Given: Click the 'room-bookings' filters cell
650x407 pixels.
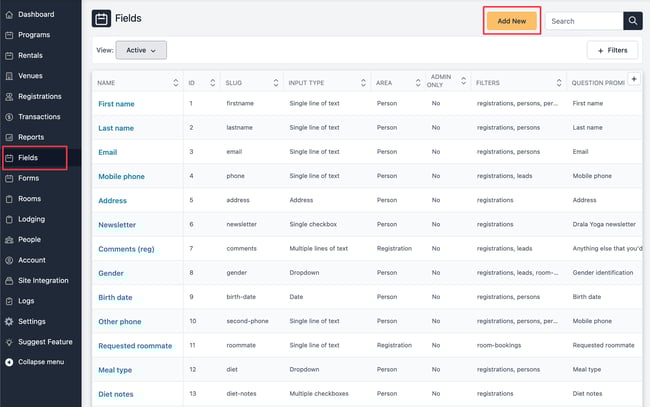Looking at the screenshot, I should coord(499,345).
